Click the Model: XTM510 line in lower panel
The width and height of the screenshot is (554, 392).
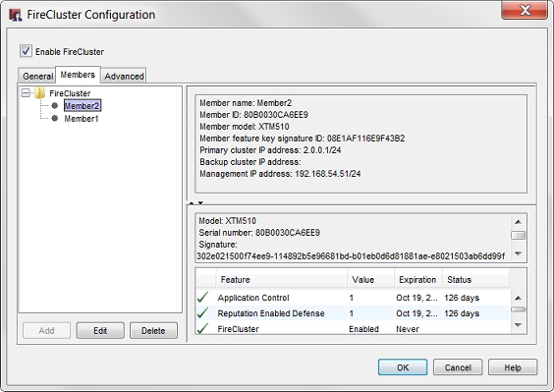[x=227, y=221]
